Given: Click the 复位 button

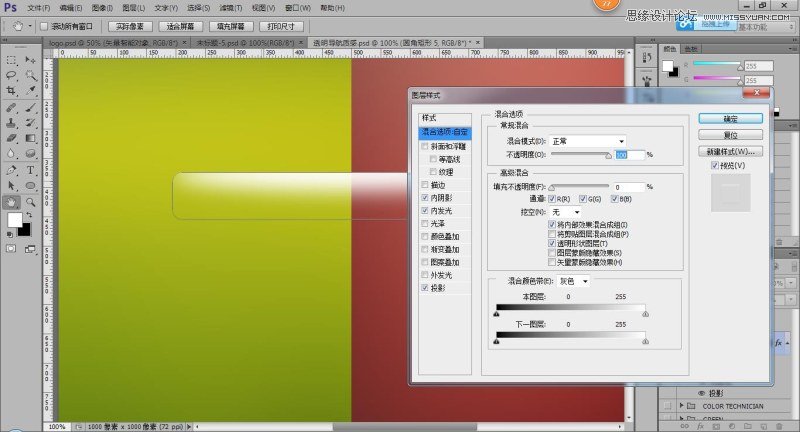Looking at the screenshot, I should click(731, 135).
